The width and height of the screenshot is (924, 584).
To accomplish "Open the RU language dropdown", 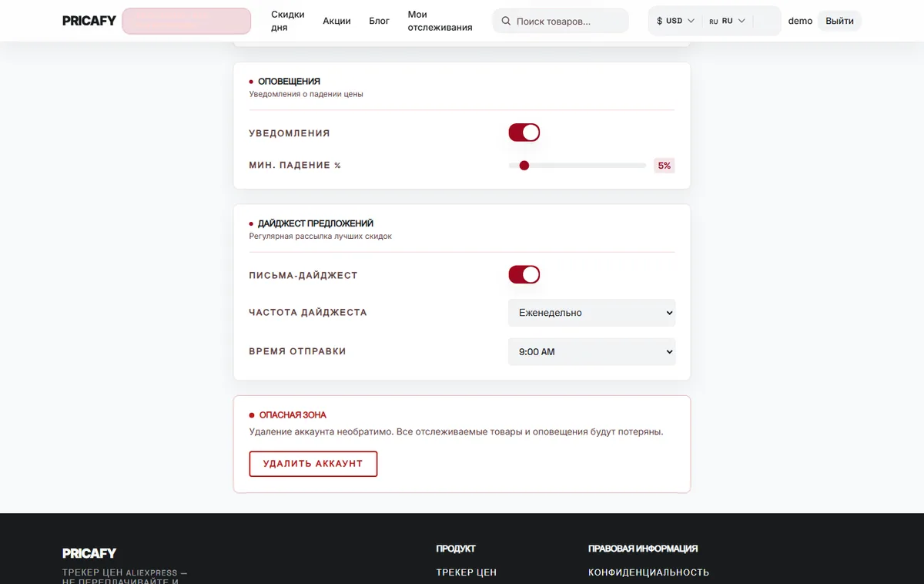I will coord(727,21).
